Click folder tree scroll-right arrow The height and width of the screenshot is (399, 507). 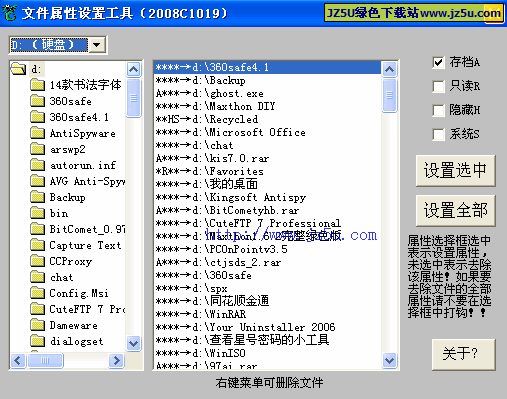point(116,360)
